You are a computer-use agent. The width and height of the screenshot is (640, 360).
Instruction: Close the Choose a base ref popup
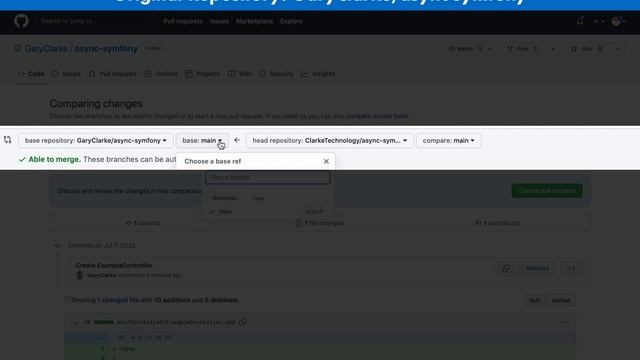point(326,161)
